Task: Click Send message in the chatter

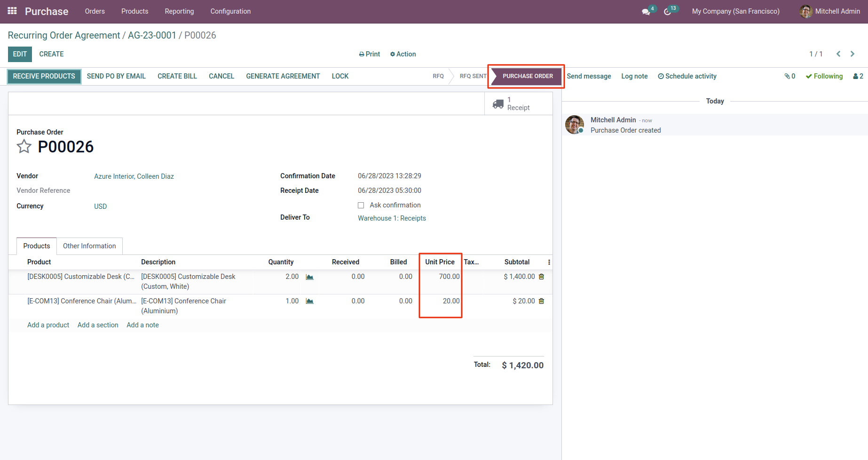Action: pos(589,76)
